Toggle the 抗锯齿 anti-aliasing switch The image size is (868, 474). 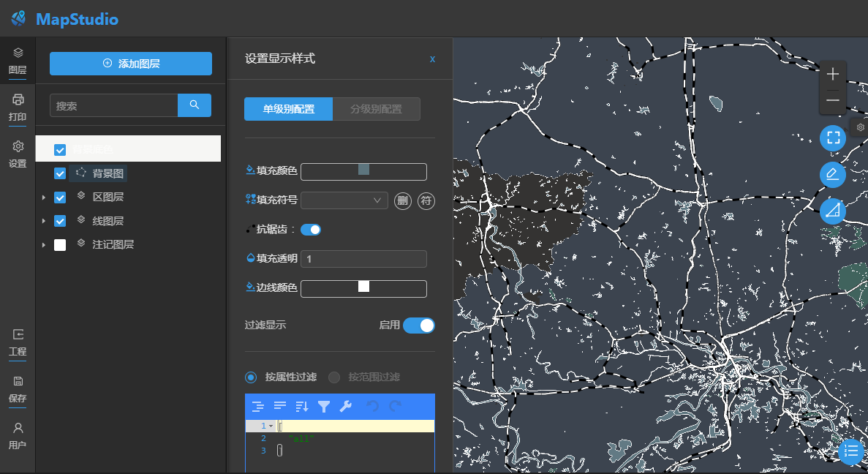tap(311, 229)
